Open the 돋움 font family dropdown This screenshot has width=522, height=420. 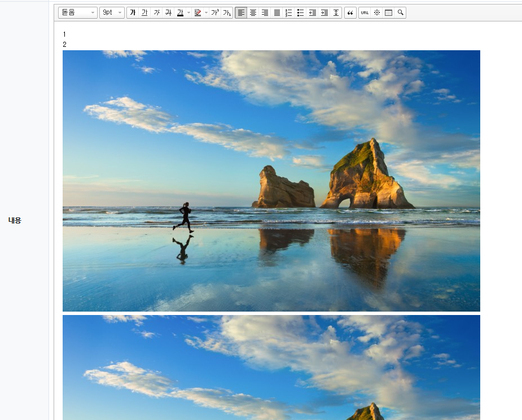tap(78, 12)
